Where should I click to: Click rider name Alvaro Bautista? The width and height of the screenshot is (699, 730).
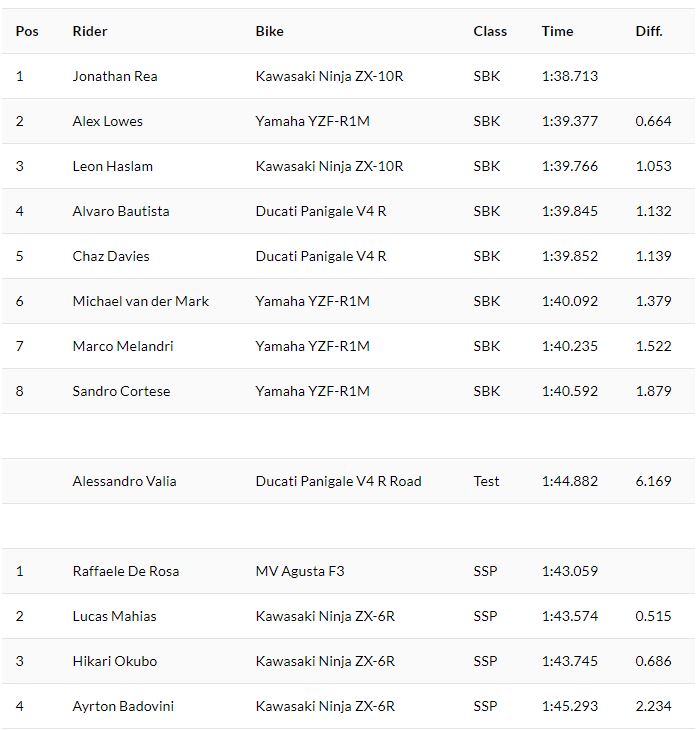121,211
